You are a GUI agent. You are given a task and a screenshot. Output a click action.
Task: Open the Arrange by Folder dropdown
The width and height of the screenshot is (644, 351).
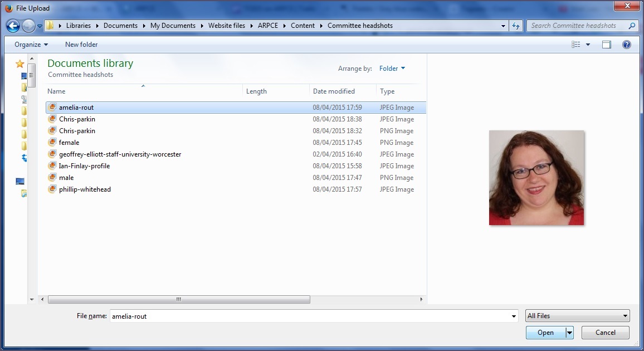click(x=392, y=69)
